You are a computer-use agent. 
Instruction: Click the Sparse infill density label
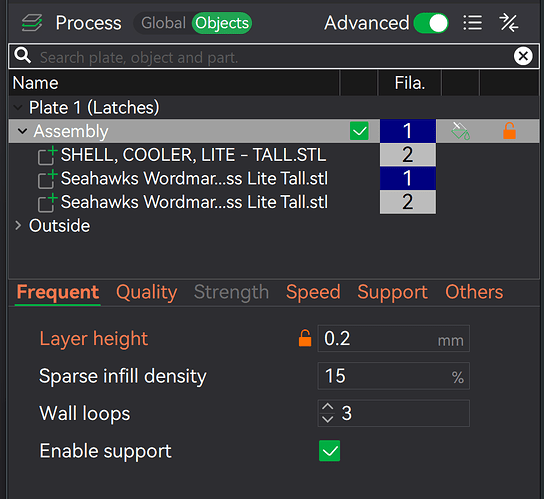(x=122, y=376)
